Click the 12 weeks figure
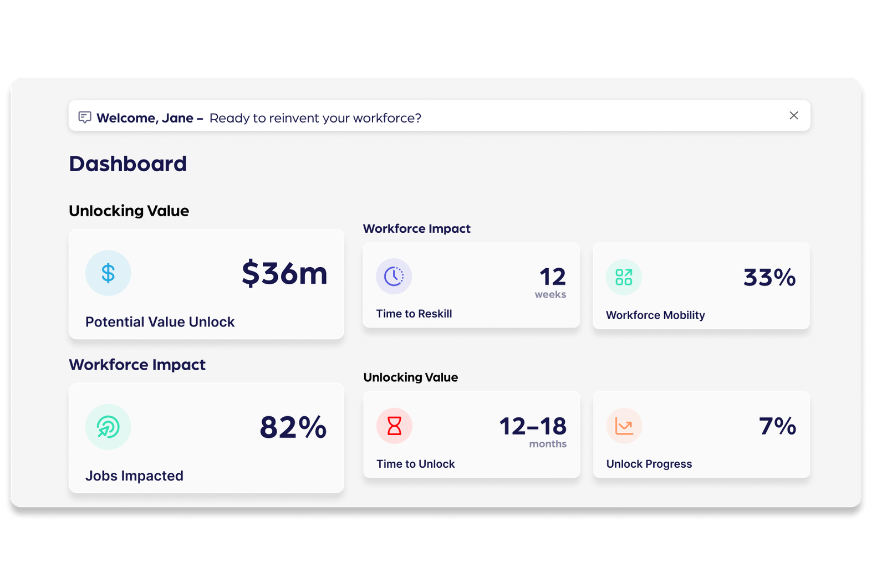Viewport: 887px width, 588px height. [551, 283]
